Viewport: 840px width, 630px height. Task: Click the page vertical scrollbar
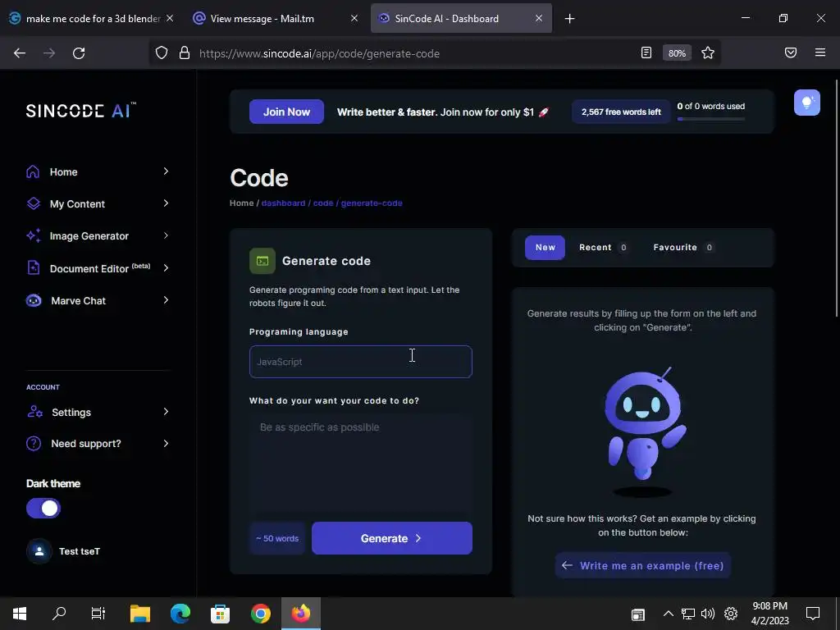pyautogui.click(x=837, y=199)
